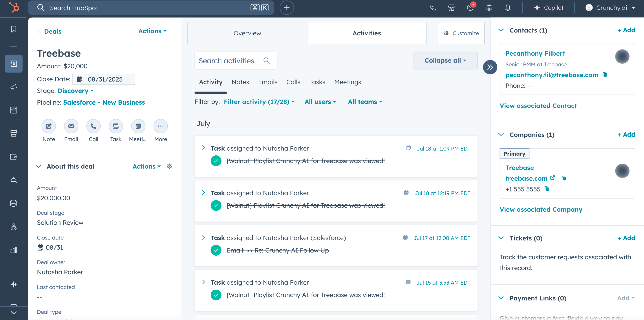Open the Copilot assistant
The image size is (644, 320).
tap(549, 8)
